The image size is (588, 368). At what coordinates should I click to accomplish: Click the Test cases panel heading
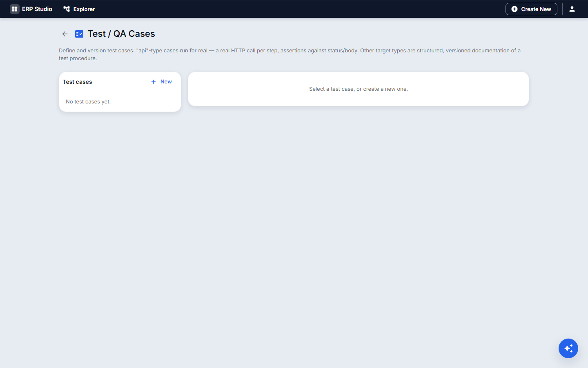(x=77, y=82)
